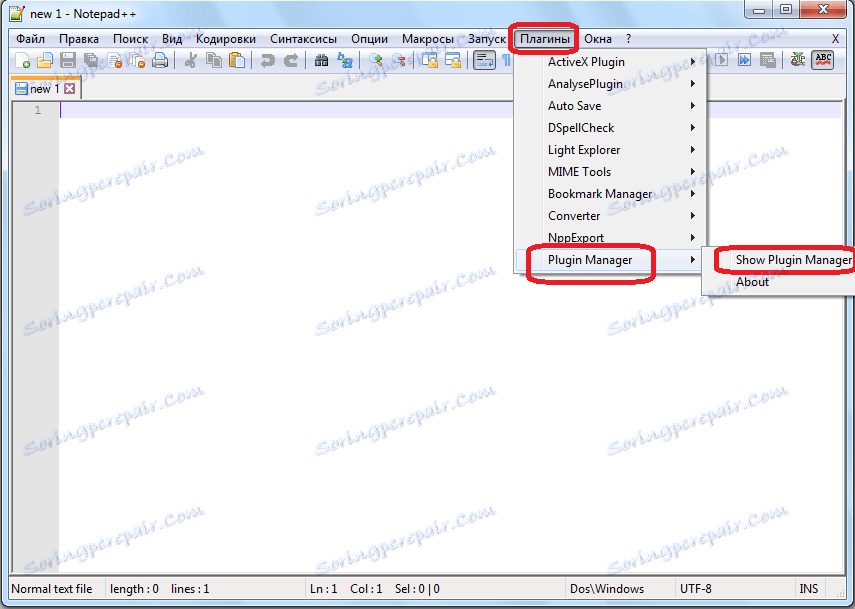Click the Zoom Out magnifier icon

pyautogui.click(x=399, y=60)
